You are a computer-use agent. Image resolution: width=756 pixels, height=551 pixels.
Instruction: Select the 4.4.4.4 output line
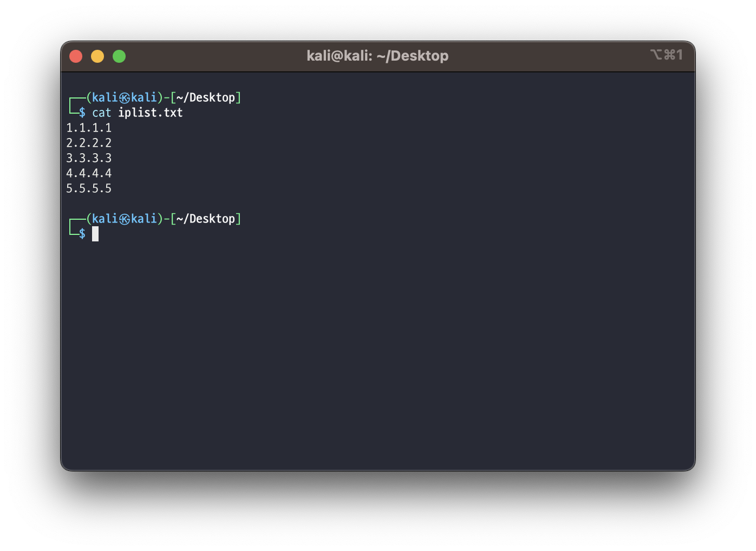(x=89, y=173)
